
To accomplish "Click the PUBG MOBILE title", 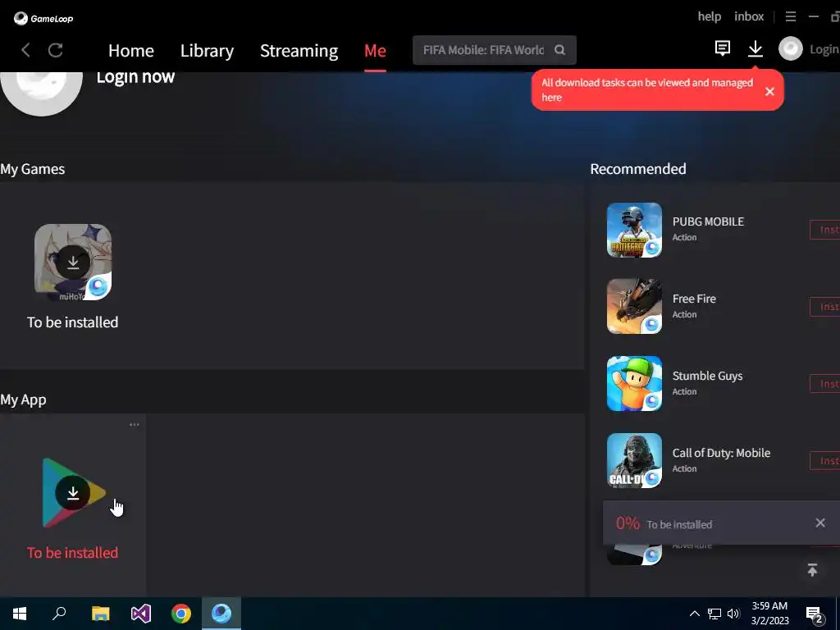I will coord(708,221).
